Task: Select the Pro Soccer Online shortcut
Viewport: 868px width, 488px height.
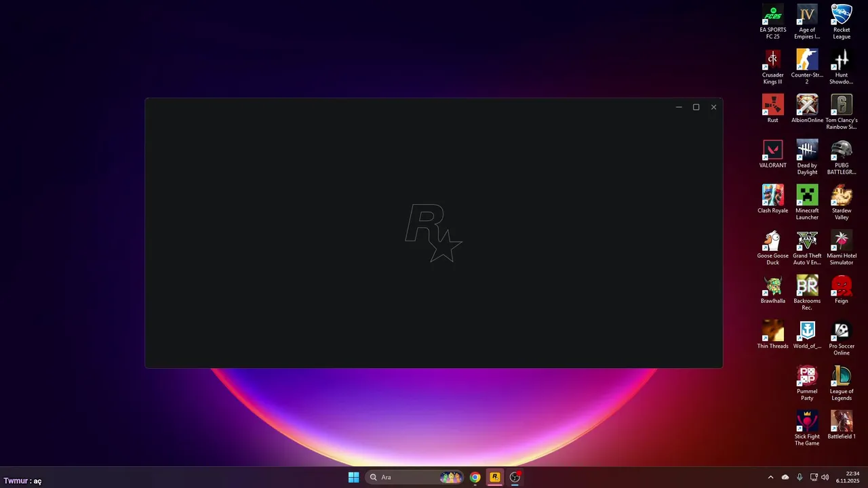Action: 842,338
